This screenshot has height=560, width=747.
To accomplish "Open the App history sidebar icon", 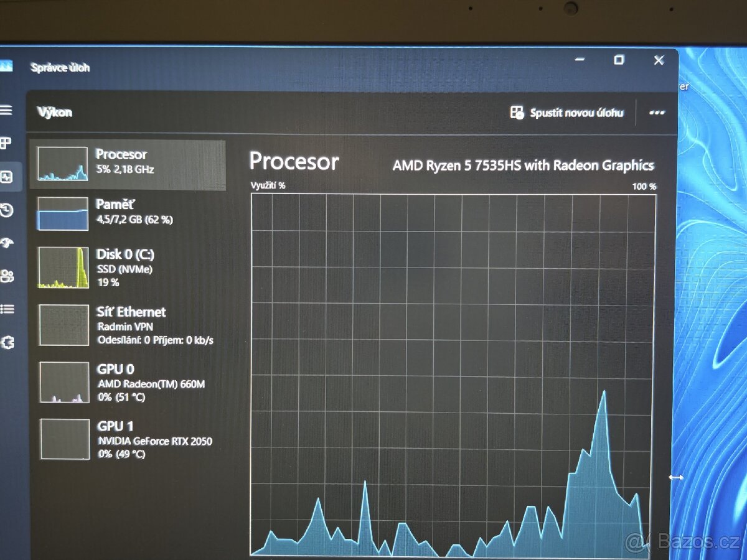I will [7, 210].
